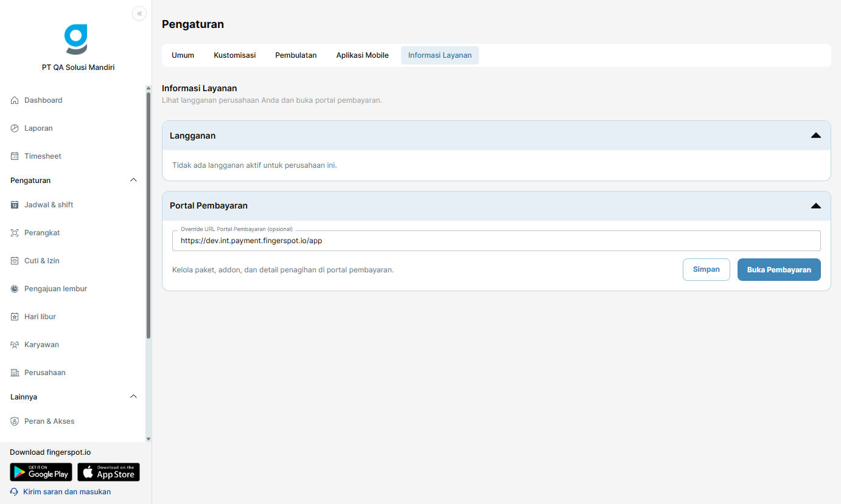Viewport: 841px width, 504px height.
Task: Click the Perusahaan building icon
Action: point(15,373)
